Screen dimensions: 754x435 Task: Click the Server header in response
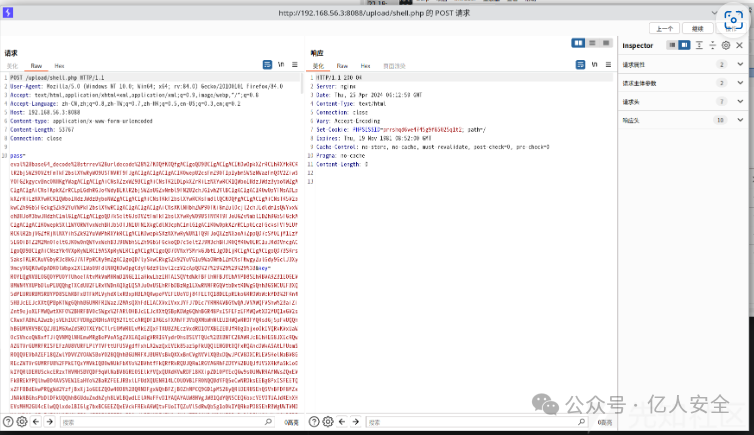pyautogui.click(x=336, y=86)
